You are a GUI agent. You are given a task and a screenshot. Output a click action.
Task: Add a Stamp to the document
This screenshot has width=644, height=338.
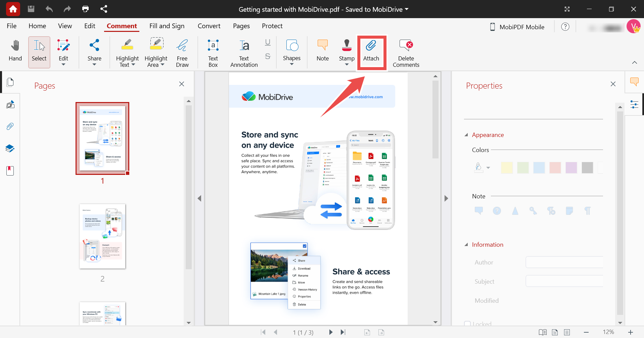346,51
